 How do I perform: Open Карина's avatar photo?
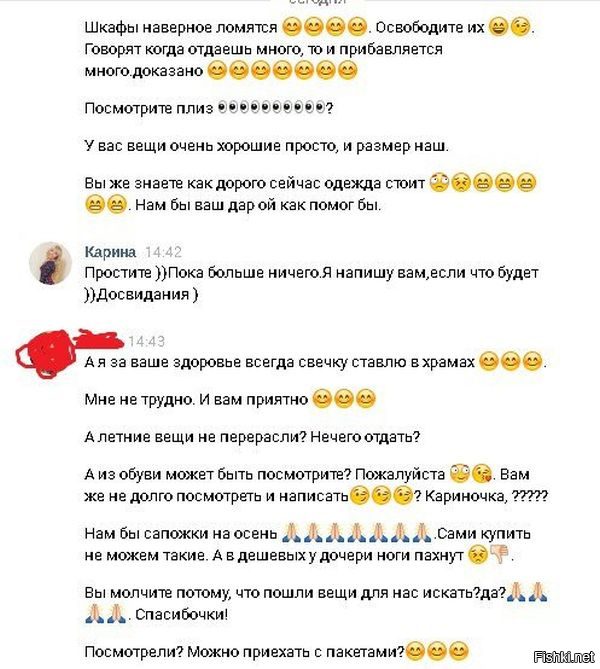click(x=50, y=263)
